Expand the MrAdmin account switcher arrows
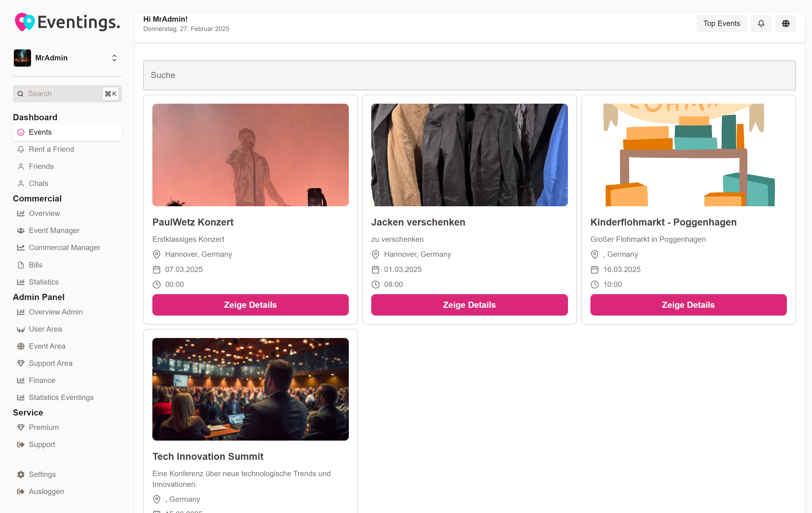 point(114,58)
